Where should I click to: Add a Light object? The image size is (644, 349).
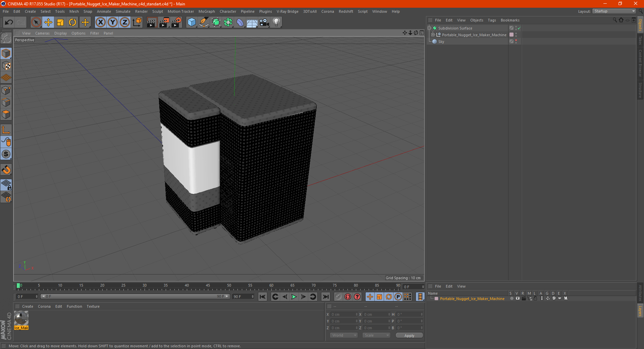coord(276,22)
